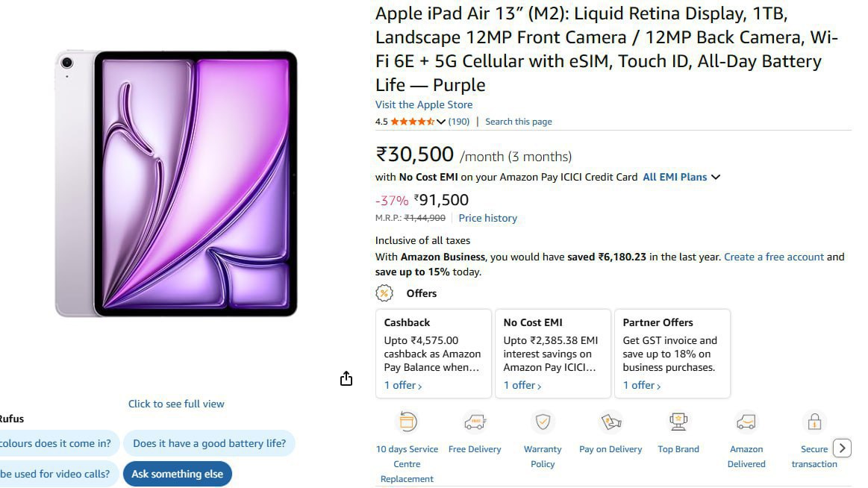
Task: Select 'Does it have a good battery life?' suggestion
Action: [x=209, y=443]
